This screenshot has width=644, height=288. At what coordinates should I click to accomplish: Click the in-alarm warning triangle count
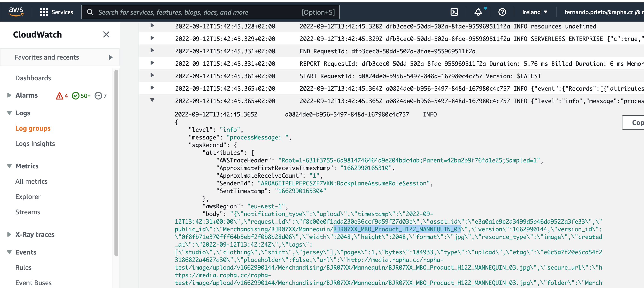point(62,96)
